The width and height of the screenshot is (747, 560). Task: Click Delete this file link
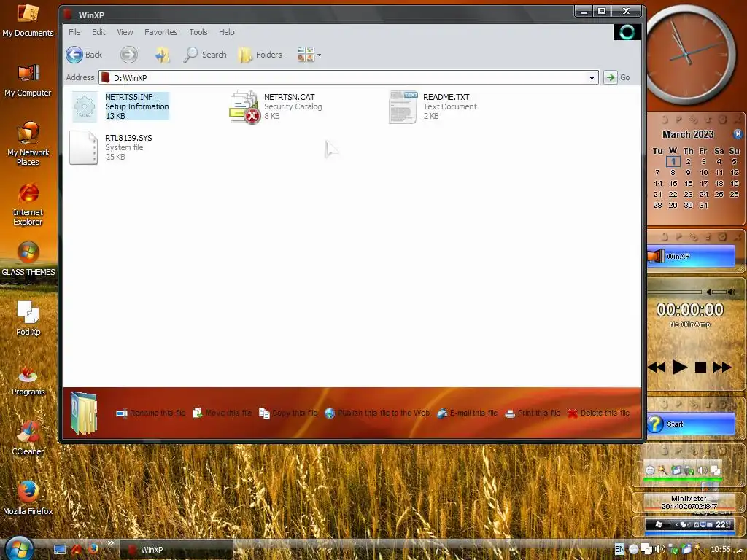[x=599, y=413]
